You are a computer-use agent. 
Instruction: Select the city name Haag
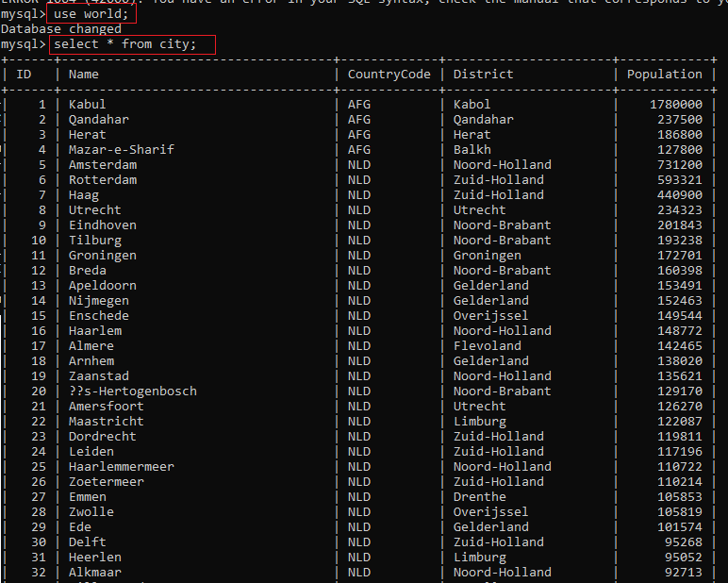pos(84,195)
